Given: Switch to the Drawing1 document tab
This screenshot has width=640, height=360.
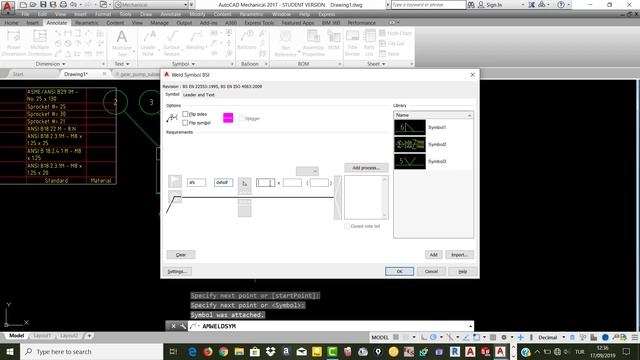Looking at the screenshot, I should pos(76,74).
